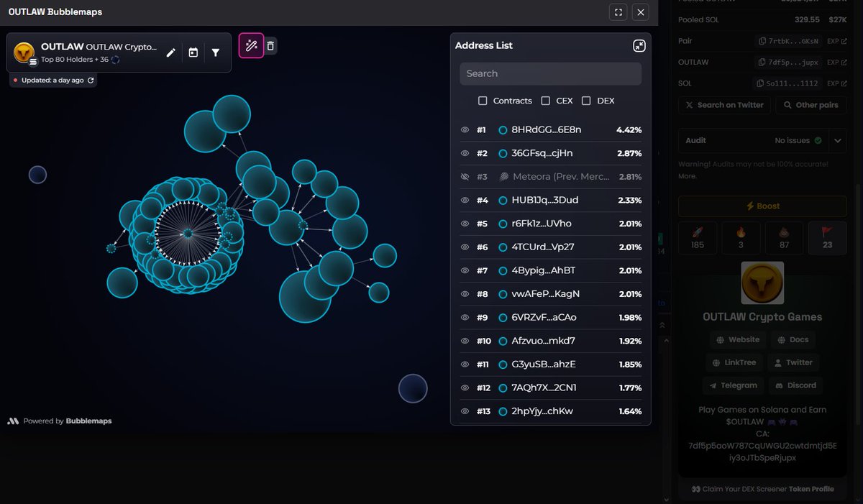Hide address #2 36GFsq...cjHn with eye
The image size is (863, 504).
click(465, 153)
